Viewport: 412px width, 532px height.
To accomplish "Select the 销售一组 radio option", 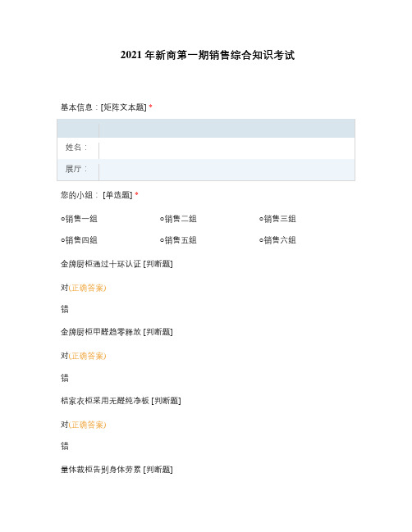I will click(x=79, y=219).
